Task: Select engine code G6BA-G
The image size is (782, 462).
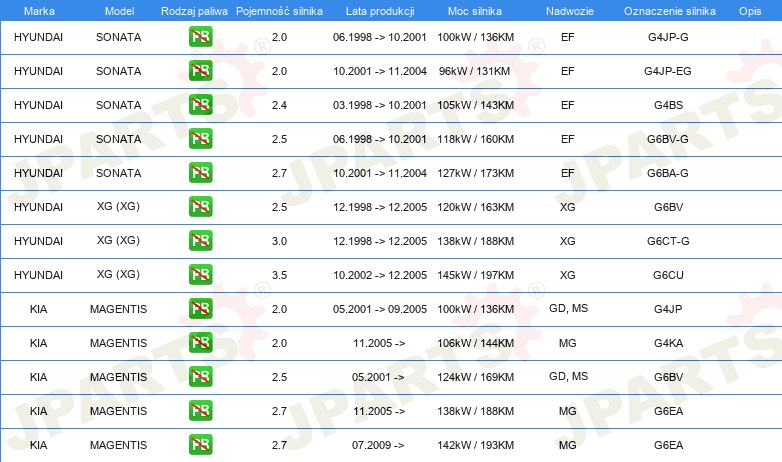Action: coord(668,173)
